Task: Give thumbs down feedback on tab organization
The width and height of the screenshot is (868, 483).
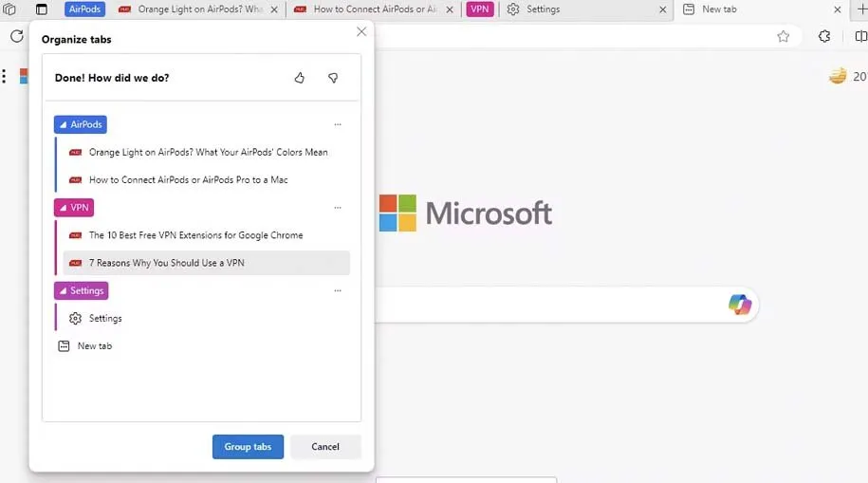Action: [x=333, y=78]
